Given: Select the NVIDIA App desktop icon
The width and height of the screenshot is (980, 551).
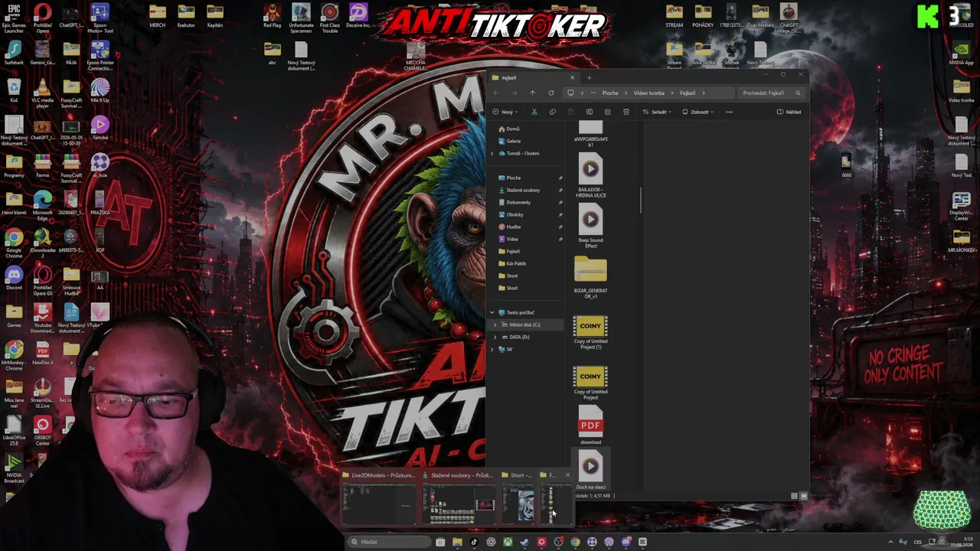Looking at the screenshot, I should tap(961, 54).
